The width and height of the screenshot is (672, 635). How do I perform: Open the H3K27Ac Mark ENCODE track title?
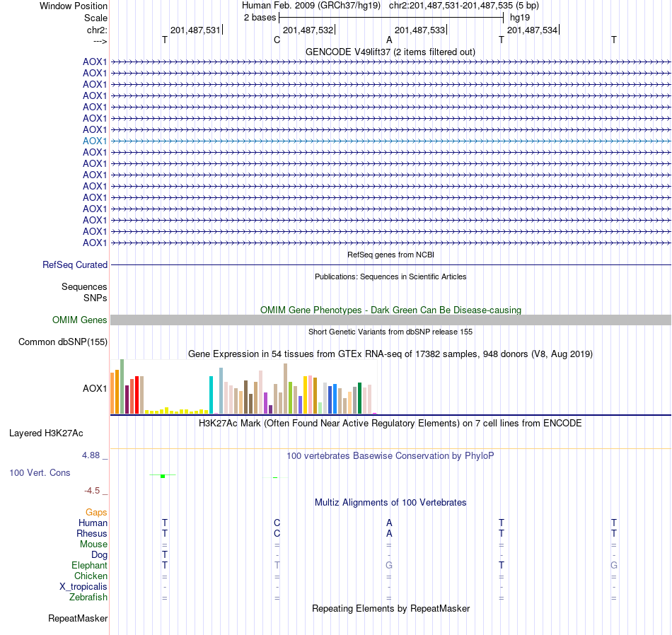click(390, 424)
